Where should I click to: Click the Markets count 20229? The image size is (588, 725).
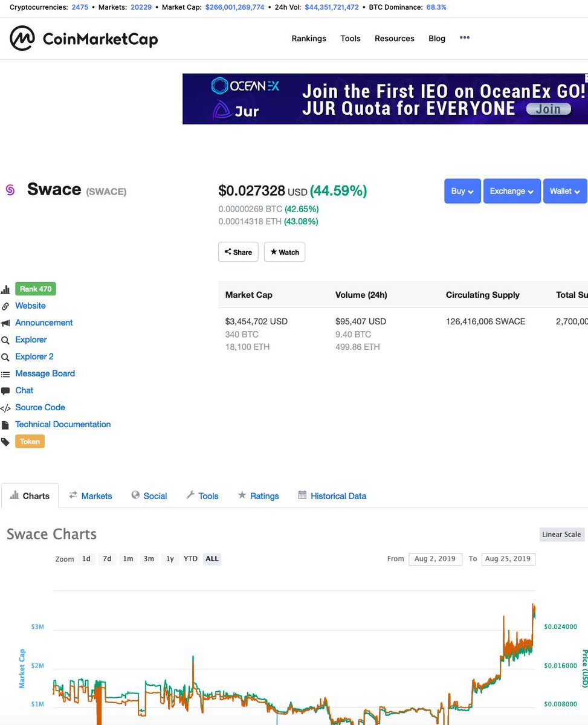tap(141, 7)
